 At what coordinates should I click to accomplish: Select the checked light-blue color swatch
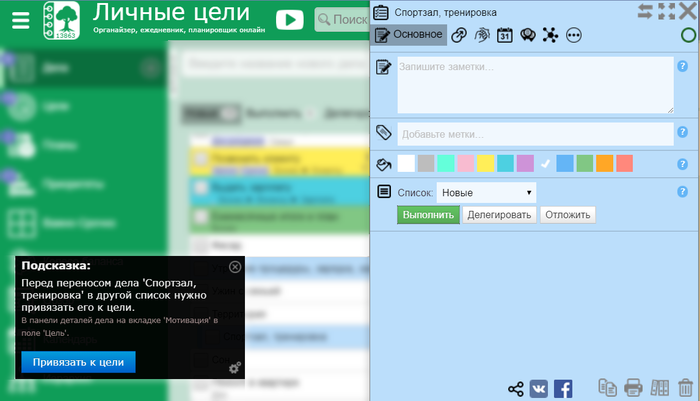[545, 163]
